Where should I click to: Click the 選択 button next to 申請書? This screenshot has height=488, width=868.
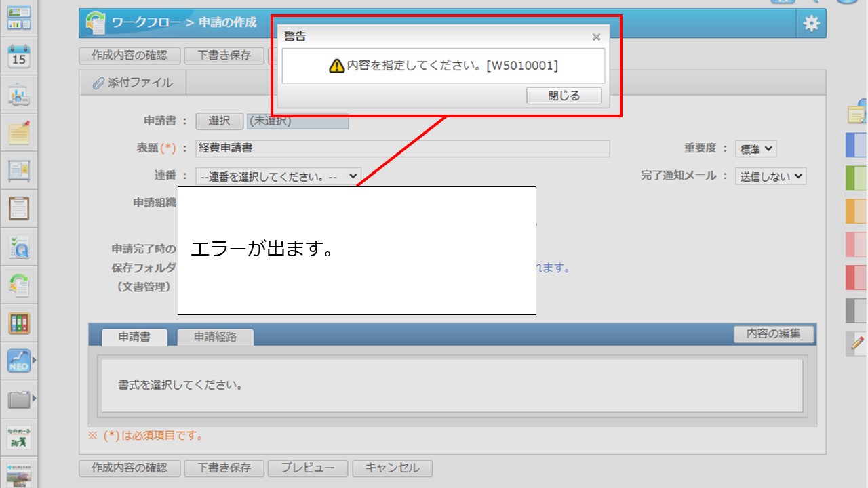pyautogui.click(x=219, y=121)
